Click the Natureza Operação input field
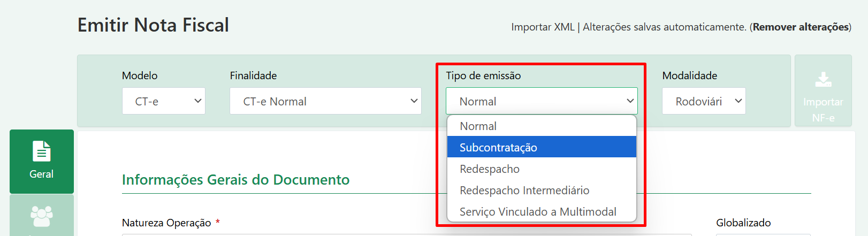This screenshot has height=236, width=868. (x=407, y=235)
